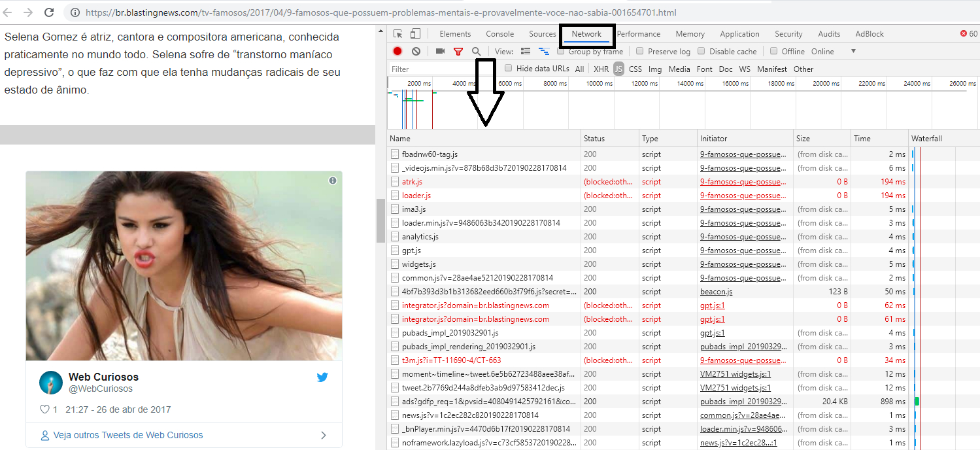Image resolution: width=980 pixels, height=450 pixels.
Task: Toggle the device toolbar icon
Action: coord(415,34)
